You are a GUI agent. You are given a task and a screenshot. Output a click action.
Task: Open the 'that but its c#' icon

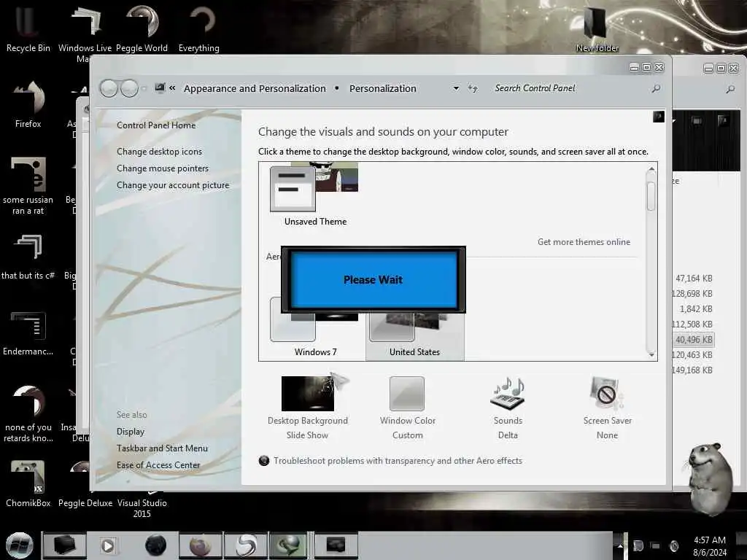[28, 257]
